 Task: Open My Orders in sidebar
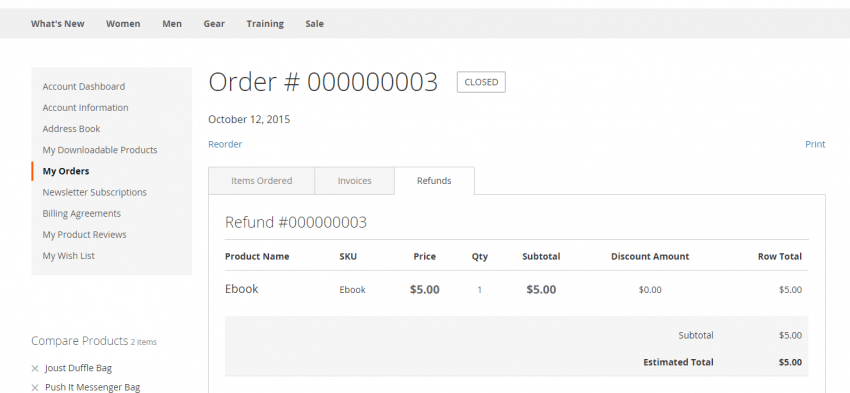(66, 171)
